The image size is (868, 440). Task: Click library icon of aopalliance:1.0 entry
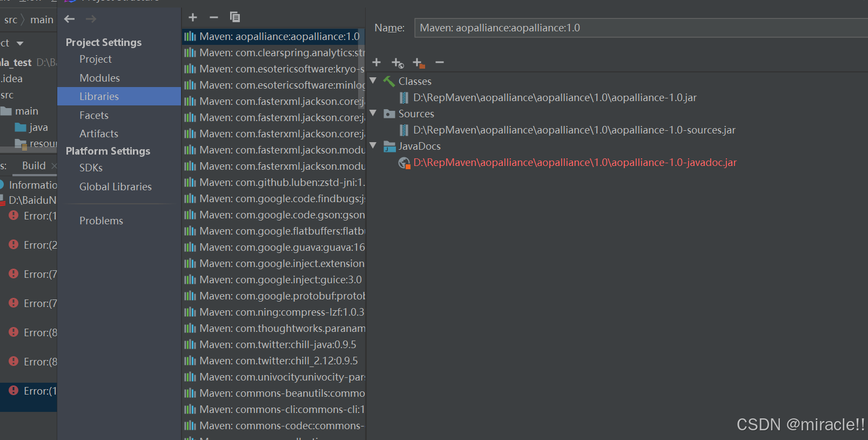pos(190,36)
